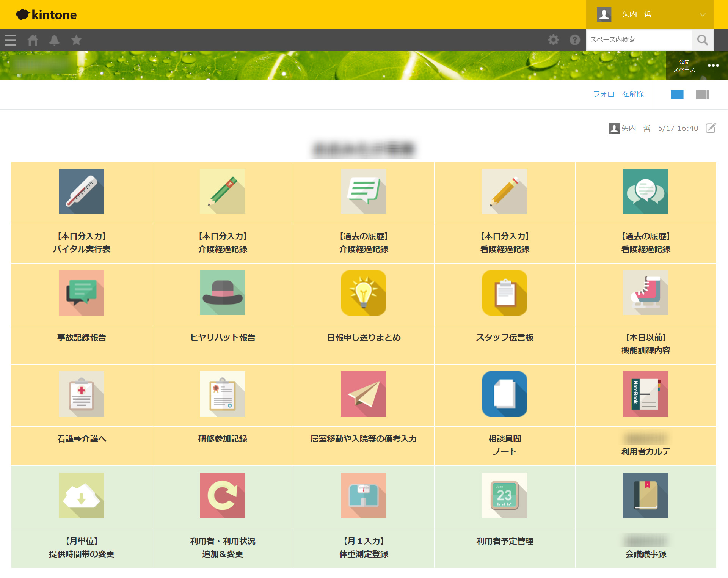This screenshot has height=578, width=728.
Task: Click フォローを解除 link
Action: (x=618, y=94)
